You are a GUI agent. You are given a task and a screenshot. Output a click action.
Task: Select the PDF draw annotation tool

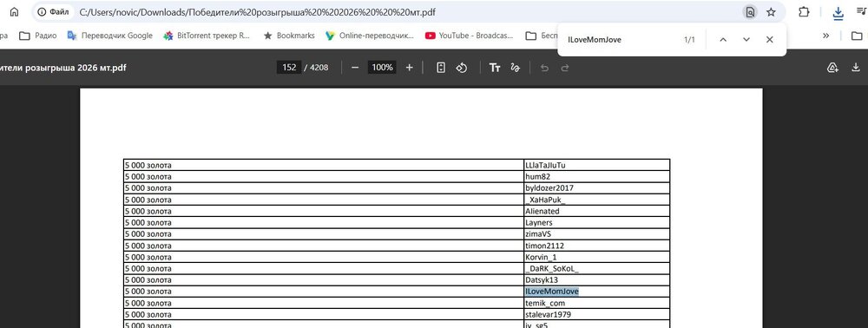click(515, 68)
